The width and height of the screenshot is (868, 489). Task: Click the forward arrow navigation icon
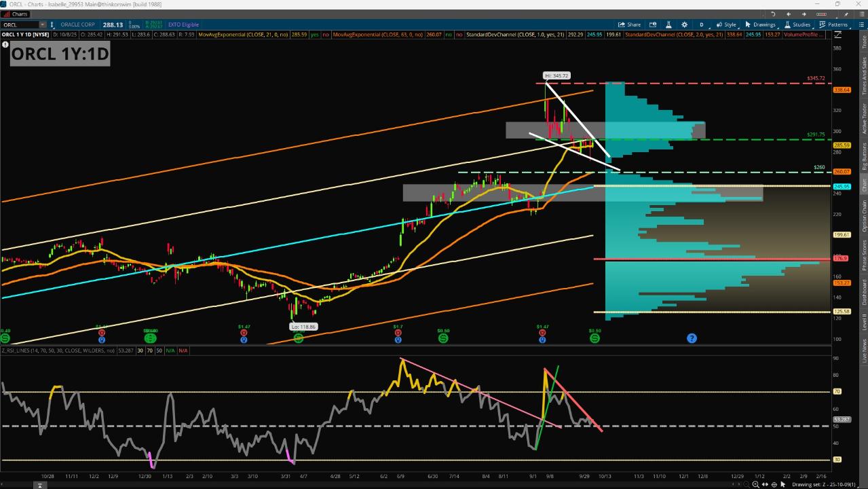804,14
